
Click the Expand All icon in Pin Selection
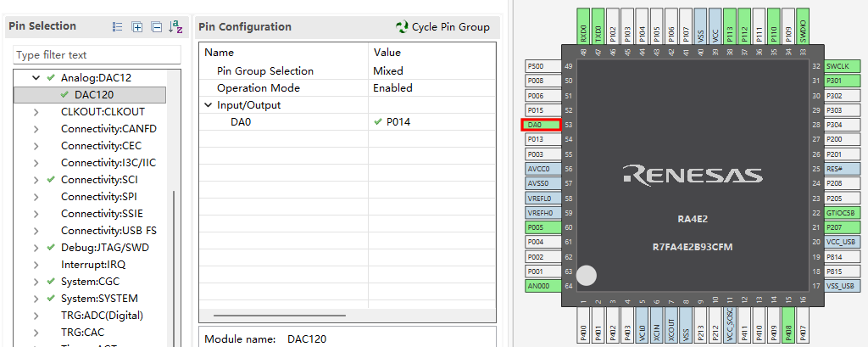137,26
